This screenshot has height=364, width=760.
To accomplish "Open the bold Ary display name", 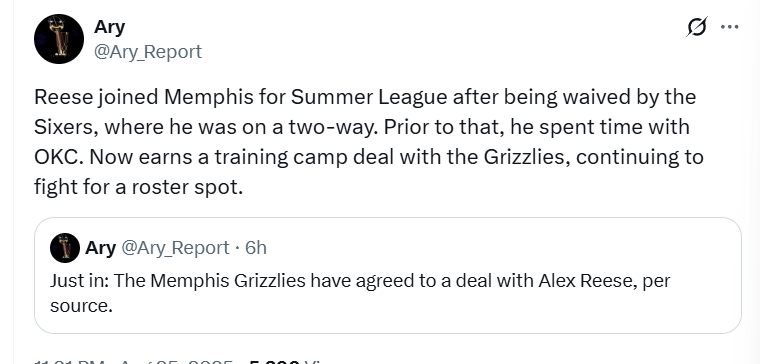I will click(x=110, y=26).
